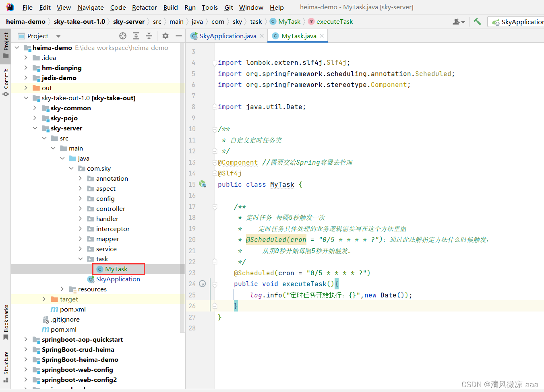
Task: Expand the resources folder
Action: pos(62,289)
